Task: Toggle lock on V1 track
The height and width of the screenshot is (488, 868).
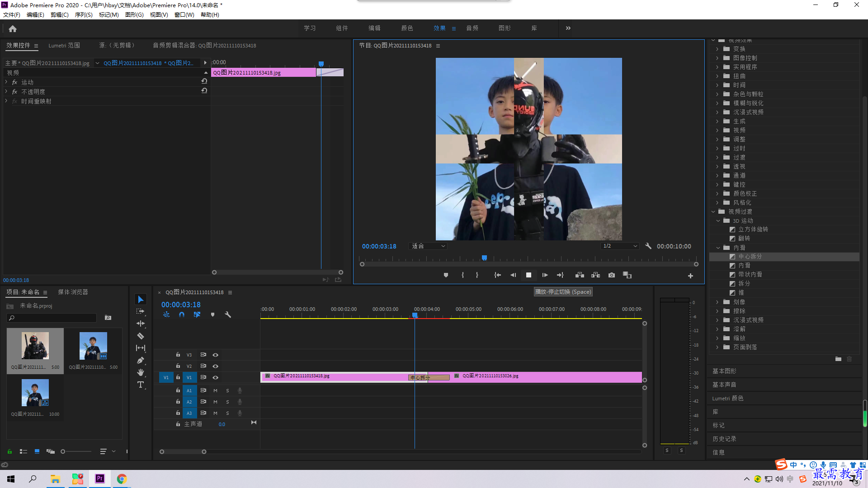Action: pos(178,377)
